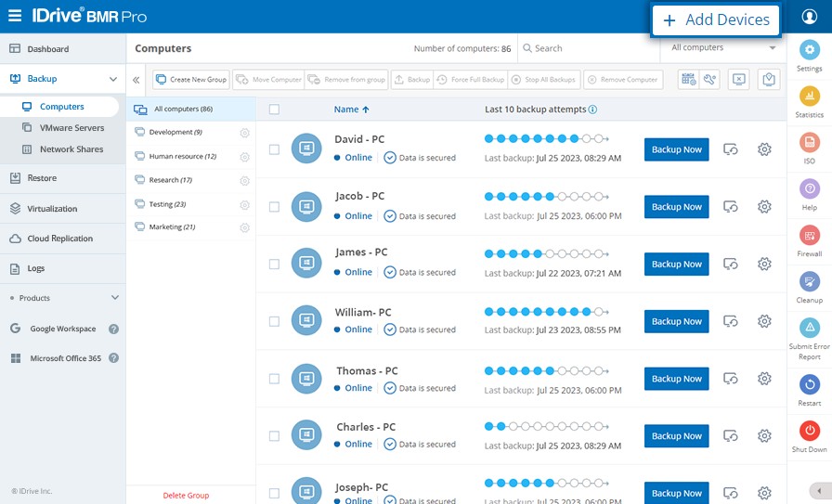Open settings gear for Jacob - PC
Viewport: 832px width, 504px height.
point(764,206)
